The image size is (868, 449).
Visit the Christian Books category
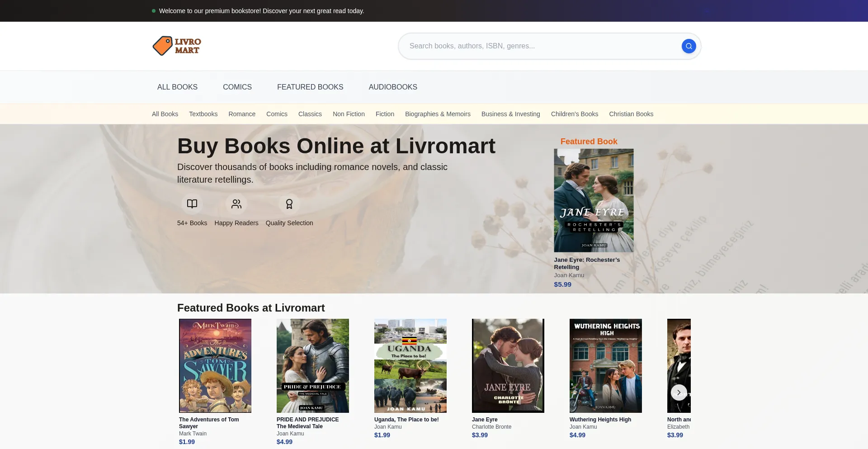pyautogui.click(x=631, y=114)
